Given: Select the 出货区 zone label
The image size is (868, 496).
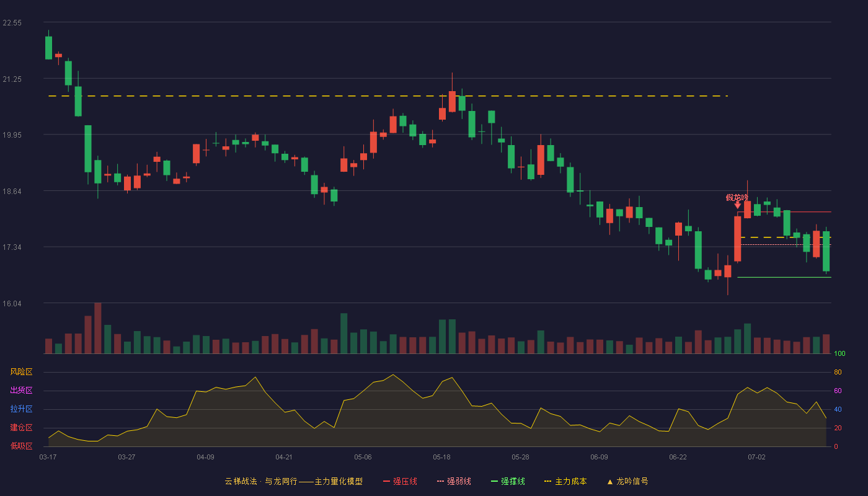Looking at the screenshot, I should point(21,391).
